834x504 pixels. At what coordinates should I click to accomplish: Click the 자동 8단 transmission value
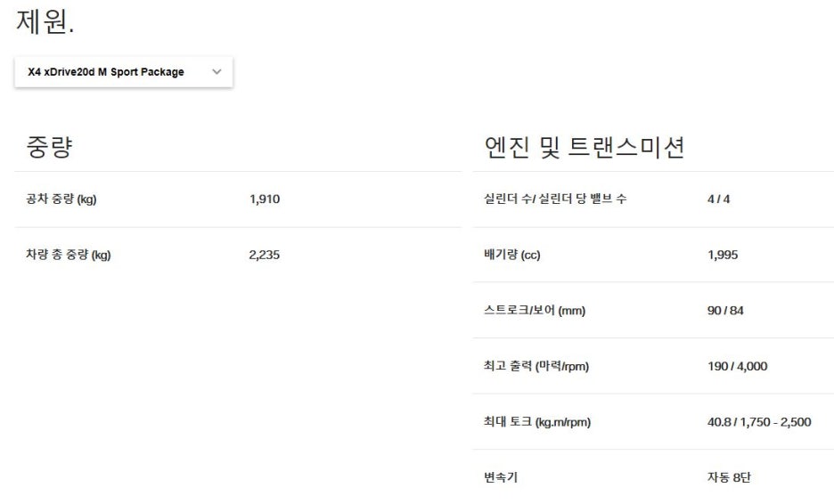[x=729, y=477]
